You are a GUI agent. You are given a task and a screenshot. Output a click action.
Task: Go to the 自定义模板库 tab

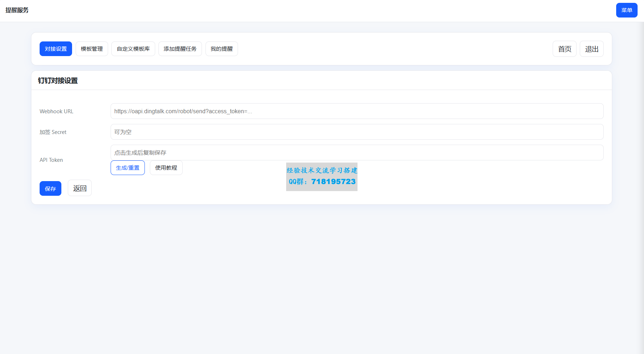(133, 49)
